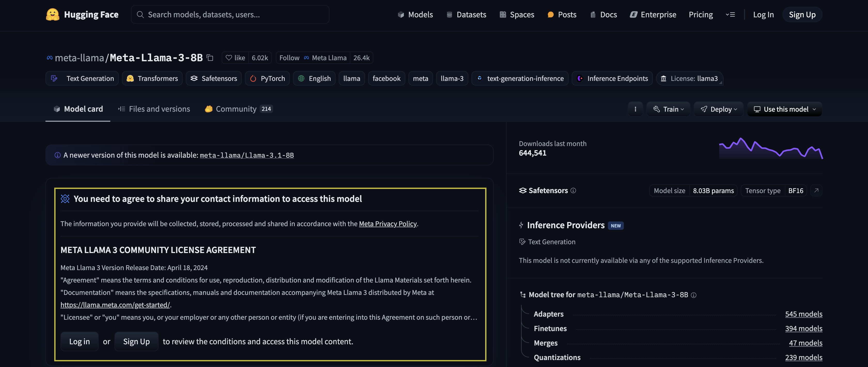Open the Community tab
Image resolution: width=868 pixels, height=367 pixels.
point(238,109)
